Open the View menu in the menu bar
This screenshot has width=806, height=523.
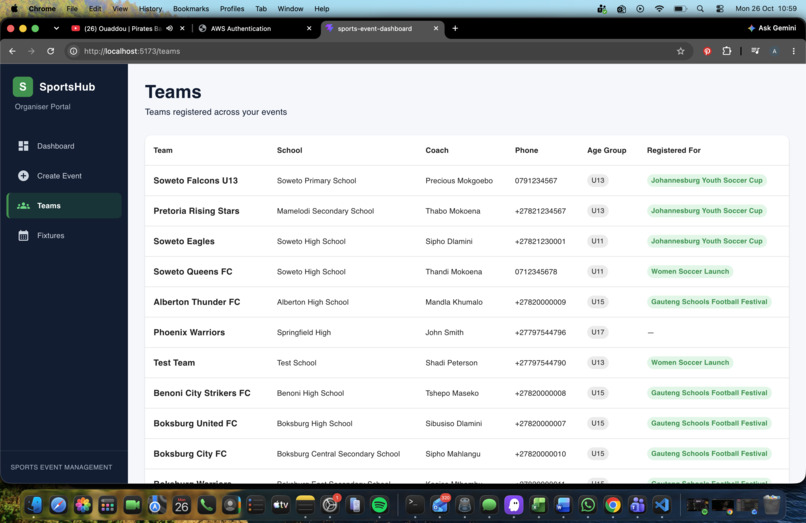[x=120, y=9]
